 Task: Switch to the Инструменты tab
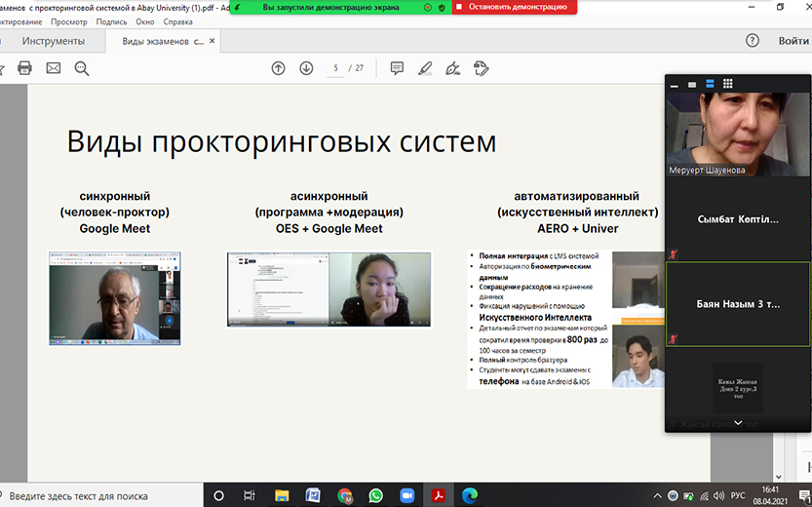tap(54, 41)
